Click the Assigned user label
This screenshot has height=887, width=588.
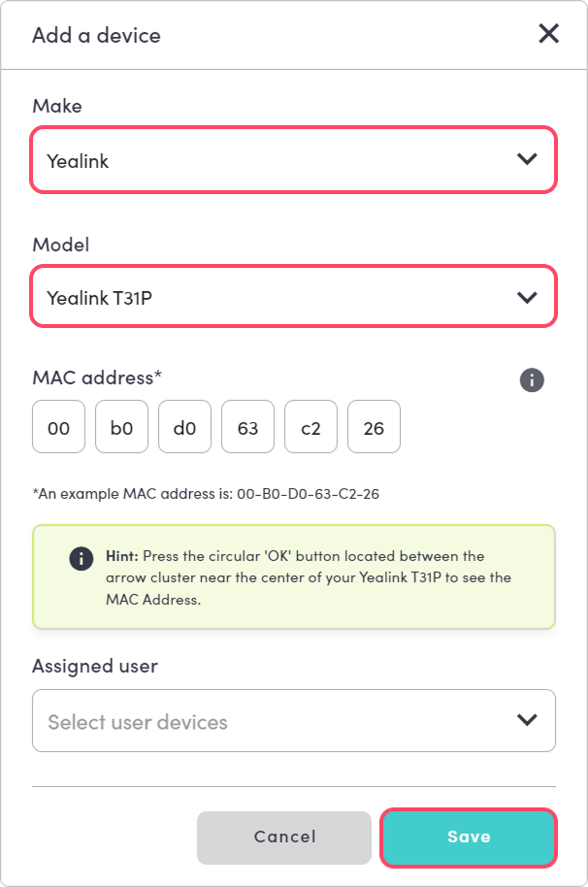pyautogui.click(x=95, y=667)
